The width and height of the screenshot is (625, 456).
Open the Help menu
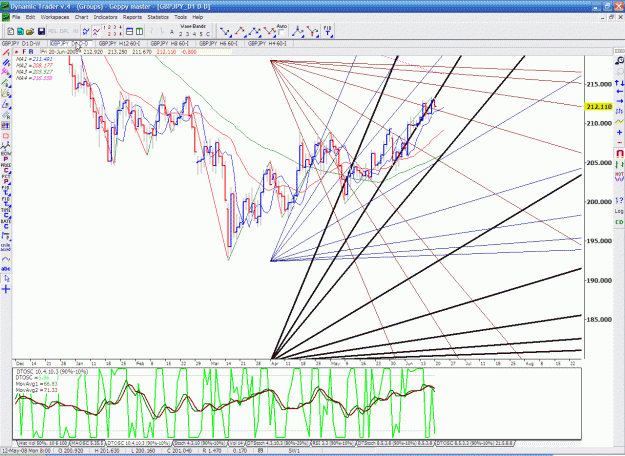click(198, 17)
